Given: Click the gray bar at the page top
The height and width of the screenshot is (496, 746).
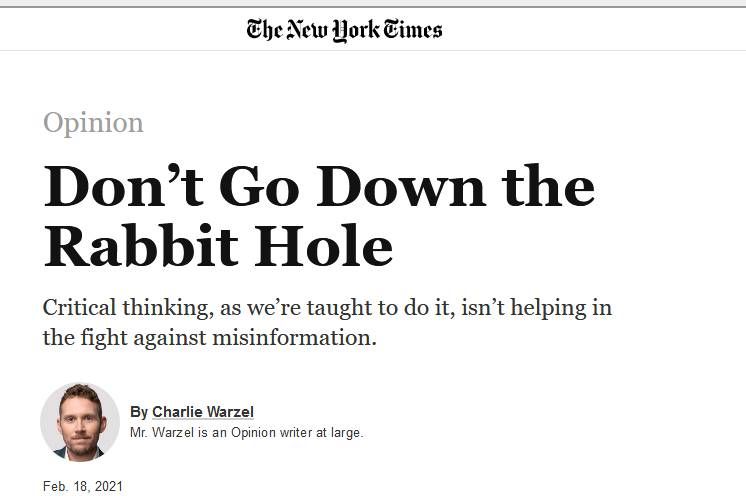Looking at the screenshot, I should pos(373,4).
